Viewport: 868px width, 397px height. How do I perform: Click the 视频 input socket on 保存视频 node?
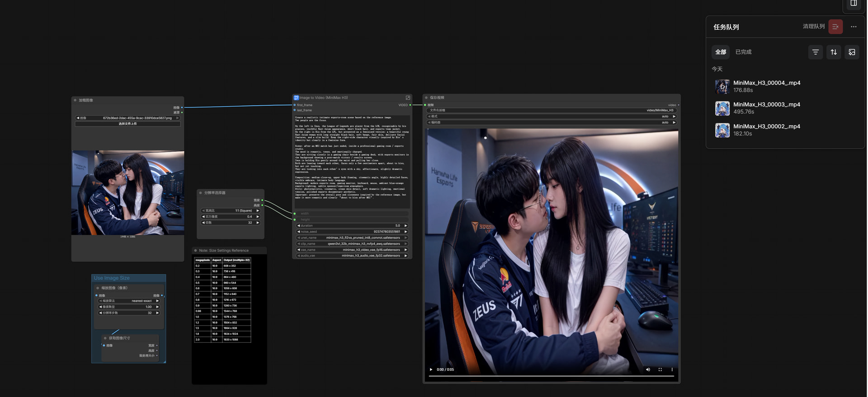[x=425, y=105]
